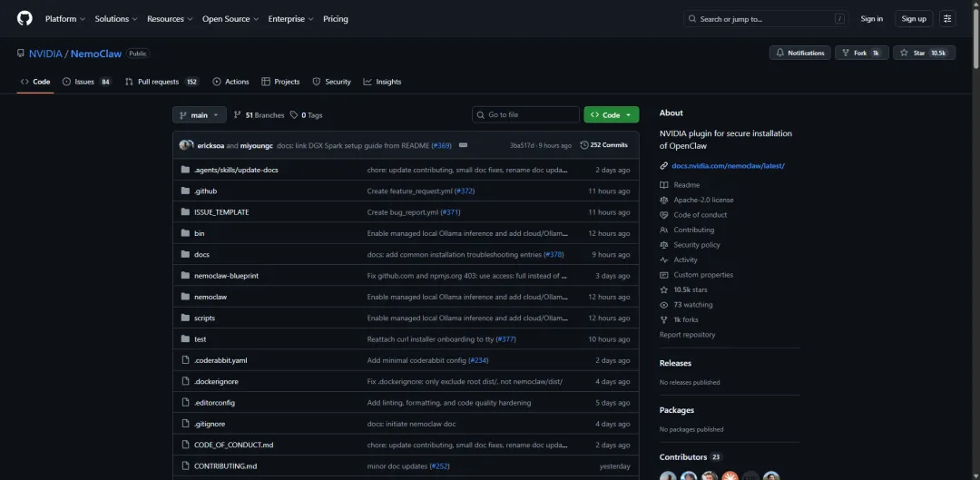Viewport: 980px width, 480px height.
Task: Open the 252 Commits history
Action: click(x=603, y=145)
